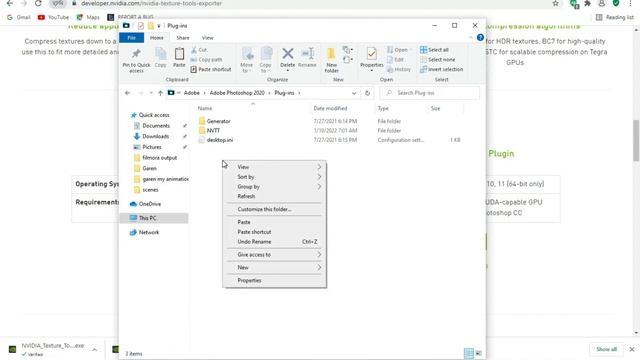Choose Undo Rename in context menu
Viewport: 640px width, 360px height.
(x=274, y=242)
